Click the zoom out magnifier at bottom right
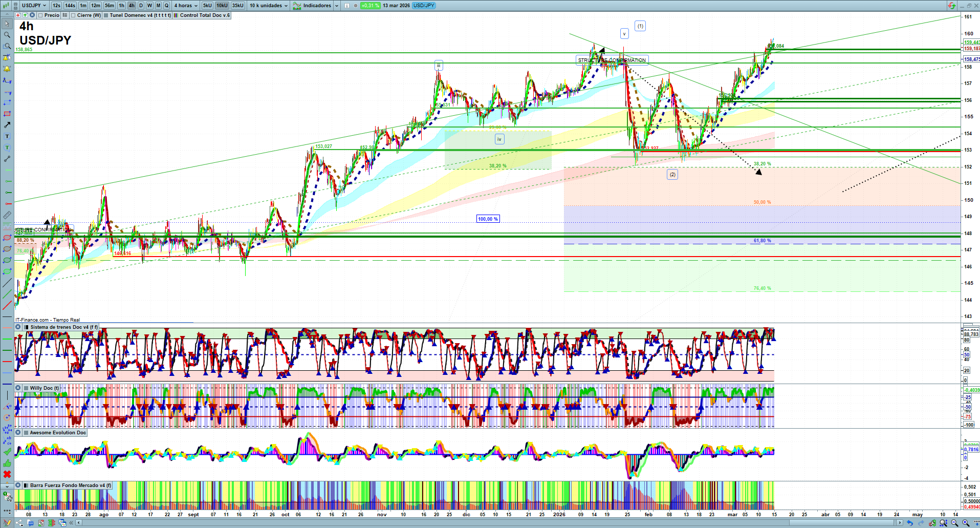Viewport: 980px width, 528px height. (954, 523)
